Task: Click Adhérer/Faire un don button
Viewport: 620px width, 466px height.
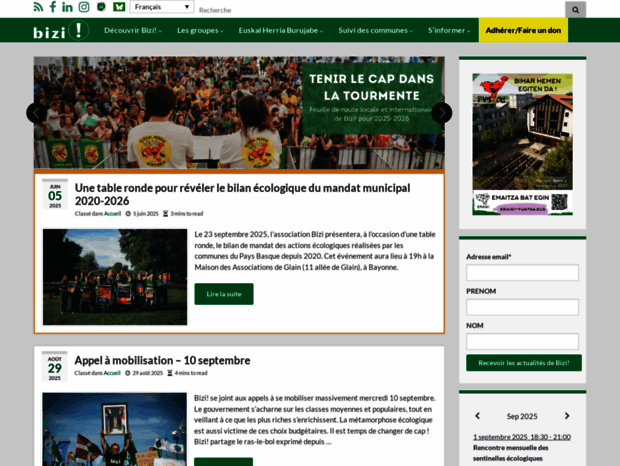Action: tap(523, 30)
